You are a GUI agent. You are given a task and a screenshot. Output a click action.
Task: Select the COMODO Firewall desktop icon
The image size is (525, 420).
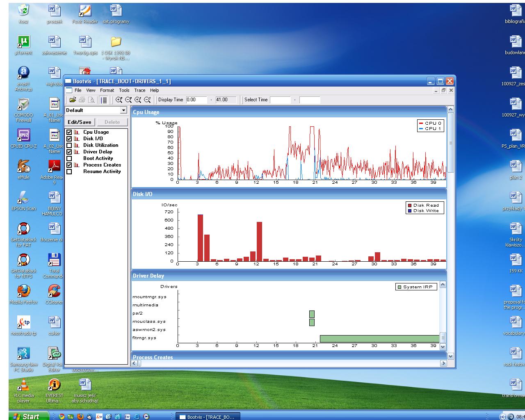[x=24, y=109]
